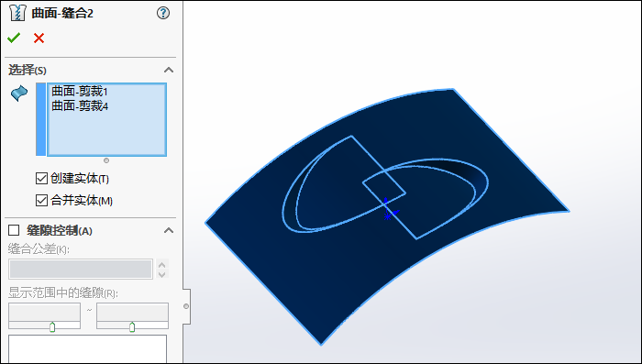The width and height of the screenshot is (642, 364).
Task: Click the selection box resize dot
Action: pyautogui.click(x=106, y=160)
